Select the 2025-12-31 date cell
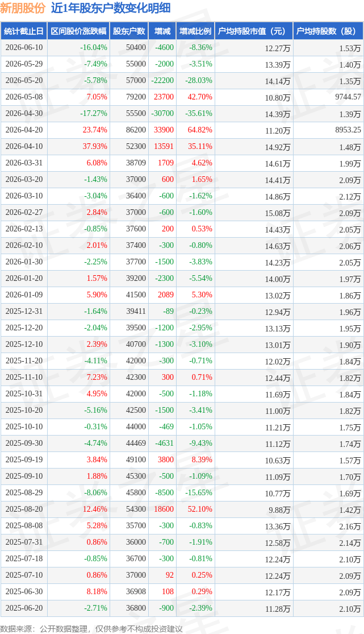Screen dimensions: 364x634 tap(24, 312)
